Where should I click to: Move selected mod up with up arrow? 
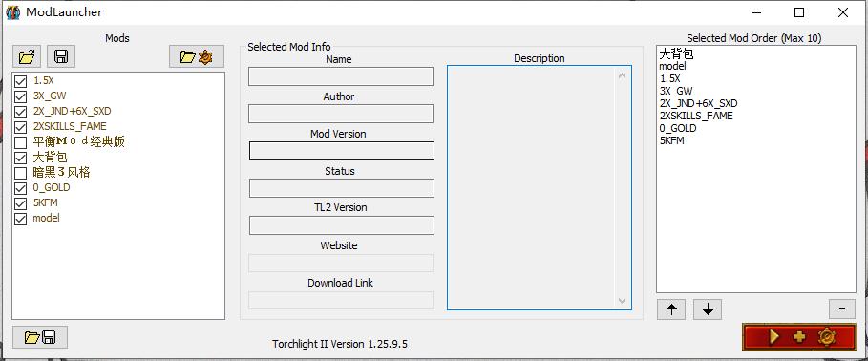click(671, 309)
